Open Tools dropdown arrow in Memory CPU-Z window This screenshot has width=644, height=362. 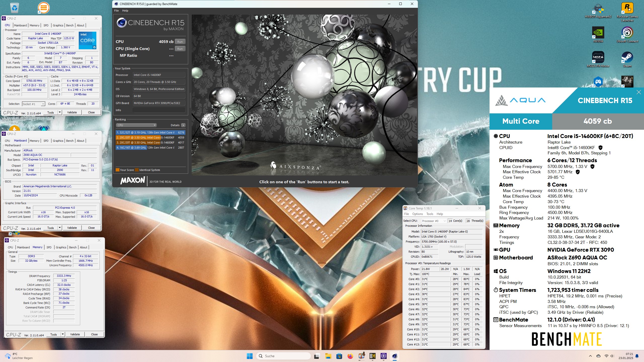[63, 334]
